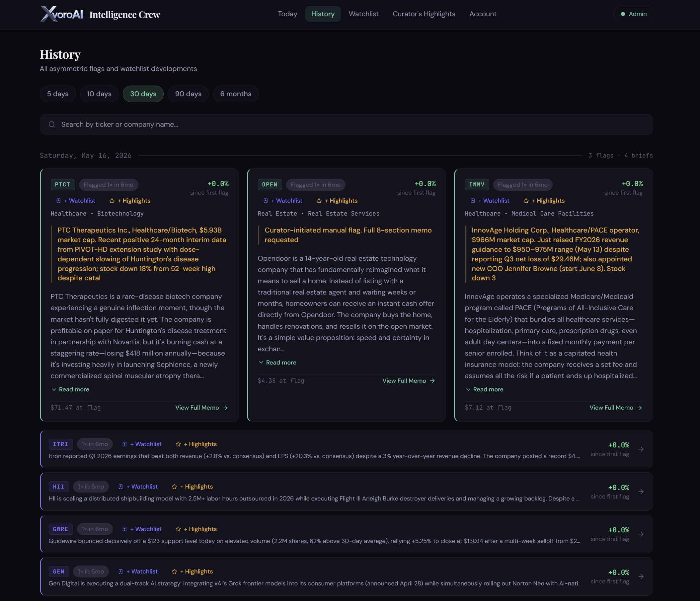Open GEN row arrow icon
The height and width of the screenshot is (601, 700).
tap(641, 577)
